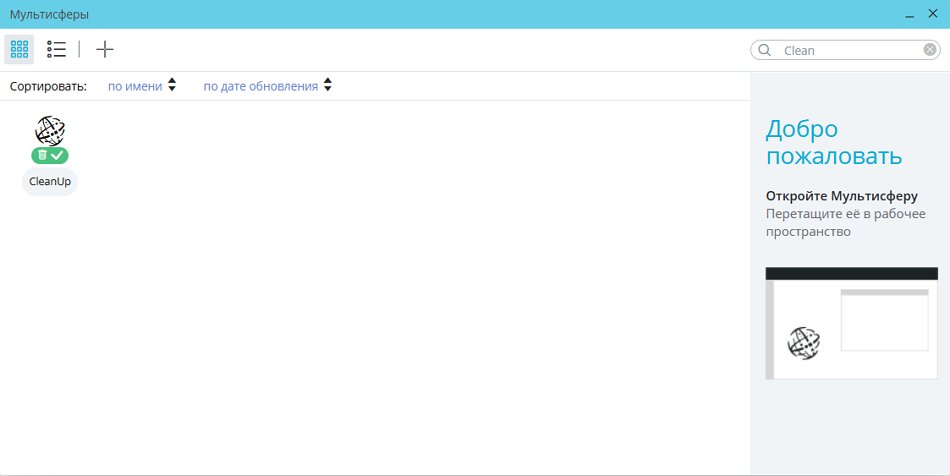Click the search magnifier icon

click(x=765, y=50)
